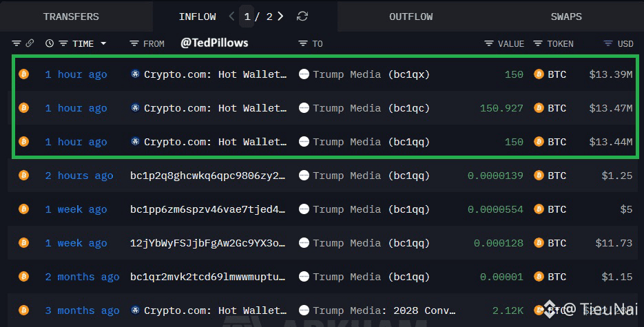Open sender address bc1qr2mvk2tcd69lmwwmuptu
The image size is (644, 327).
(207, 277)
